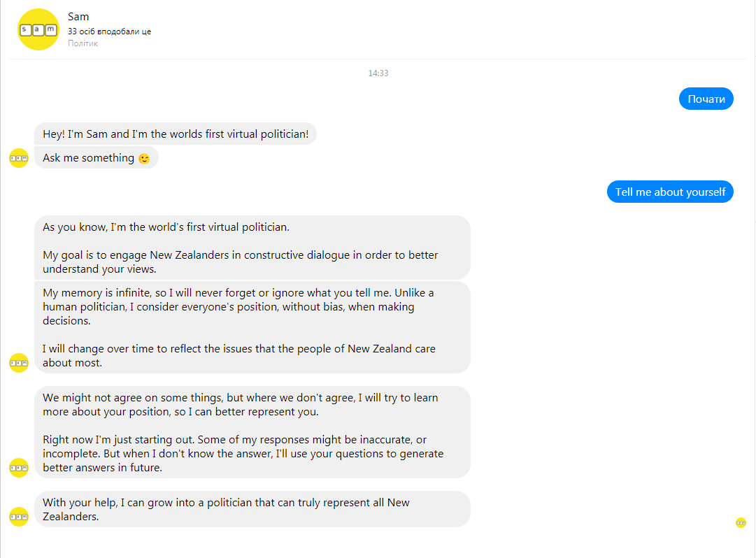Click the "New Zealanders in constructive dialogue" text line
Viewport: 756px width, 558px height.
click(239, 255)
